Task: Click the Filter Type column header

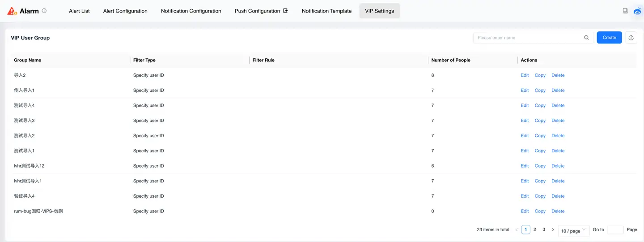Action: pos(144,60)
